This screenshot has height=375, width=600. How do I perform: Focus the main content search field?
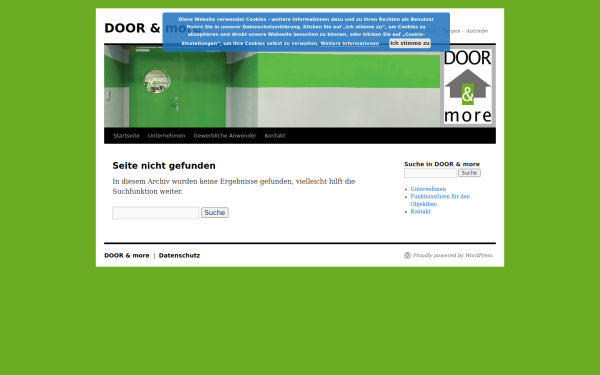pyautogui.click(x=156, y=213)
